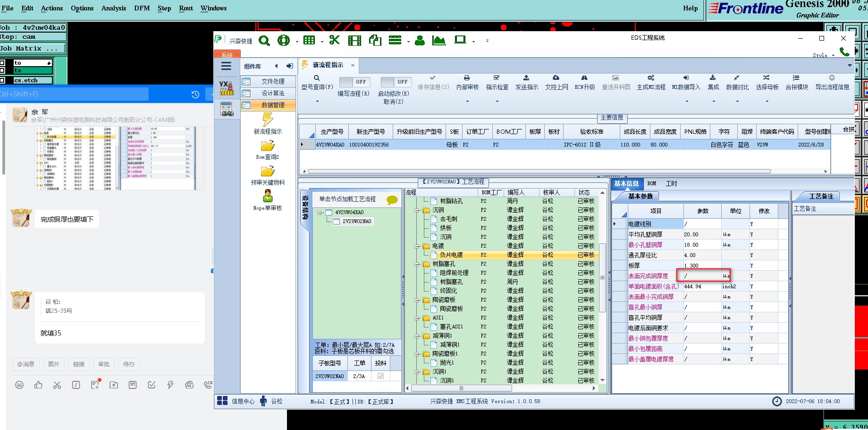Click the 导出流程信息 toolbar icon
The image size is (868, 430).
pyautogui.click(x=832, y=77)
